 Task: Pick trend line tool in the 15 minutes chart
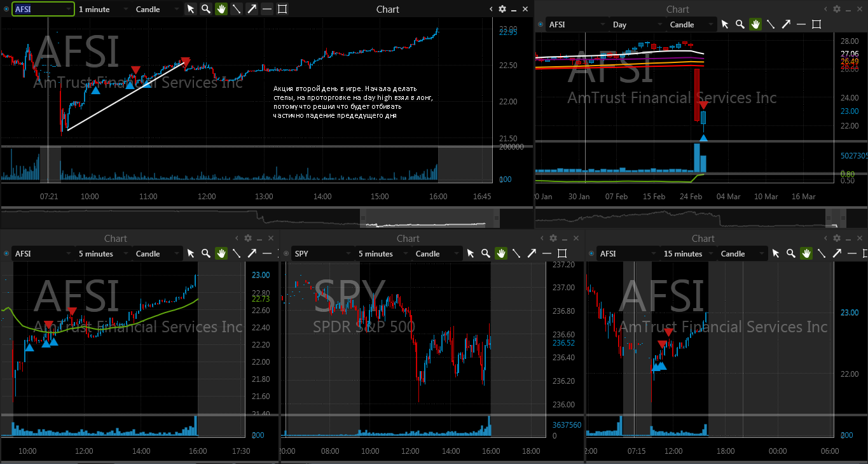coord(822,253)
